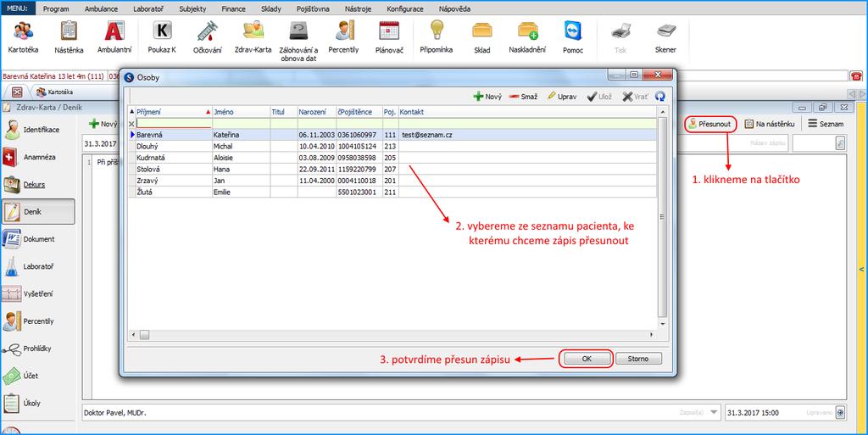Select Deník in the sidebar
This screenshot has width=868, height=435.
pos(37,211)
